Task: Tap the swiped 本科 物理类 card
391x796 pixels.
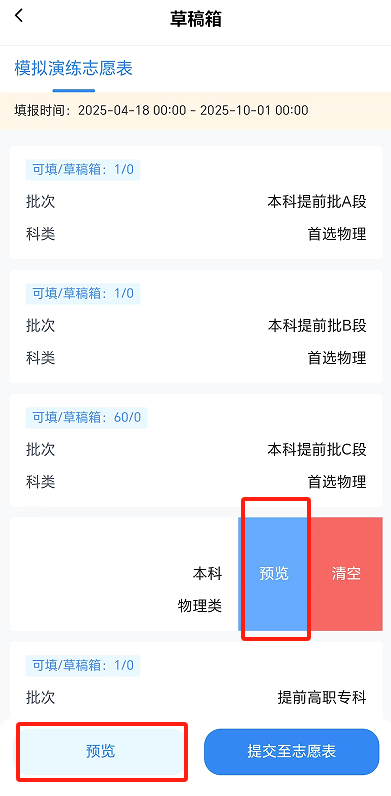Action: pos(123,574)
